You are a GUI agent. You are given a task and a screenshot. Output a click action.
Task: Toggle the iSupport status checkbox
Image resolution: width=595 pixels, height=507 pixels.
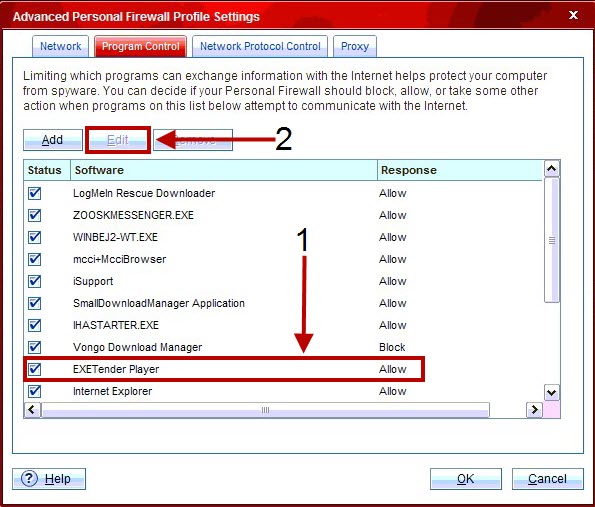click(35, 281)
